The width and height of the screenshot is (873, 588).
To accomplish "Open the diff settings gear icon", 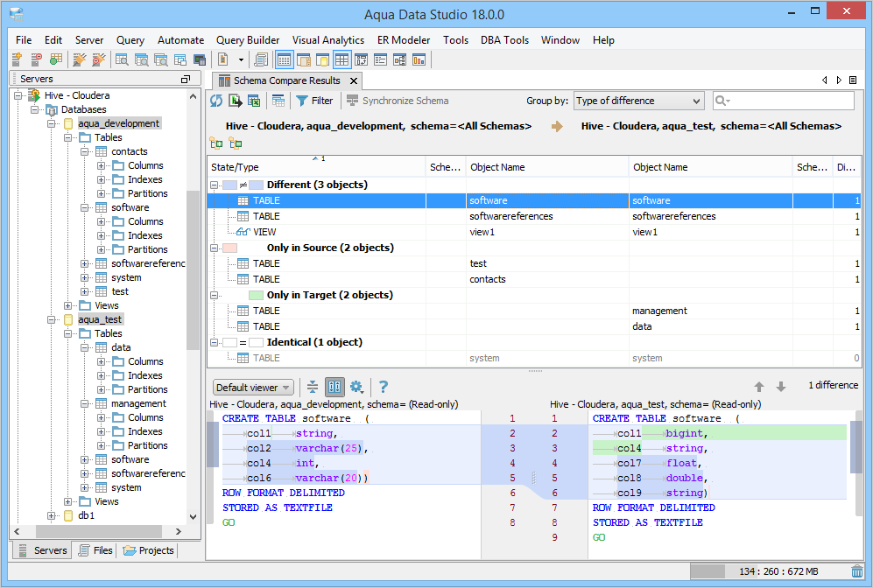I will tap(356, 387).
